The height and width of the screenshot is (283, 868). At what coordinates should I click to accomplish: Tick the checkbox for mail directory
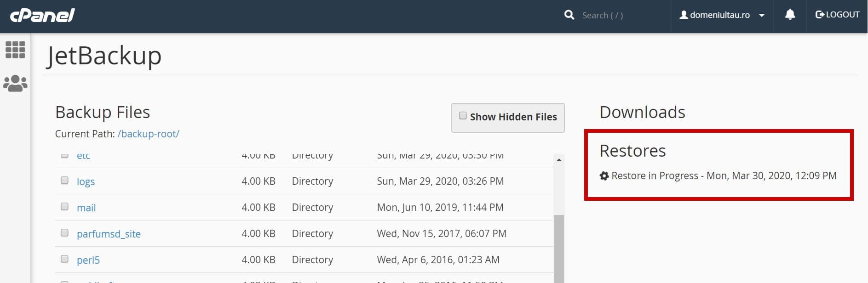[64, 207]
